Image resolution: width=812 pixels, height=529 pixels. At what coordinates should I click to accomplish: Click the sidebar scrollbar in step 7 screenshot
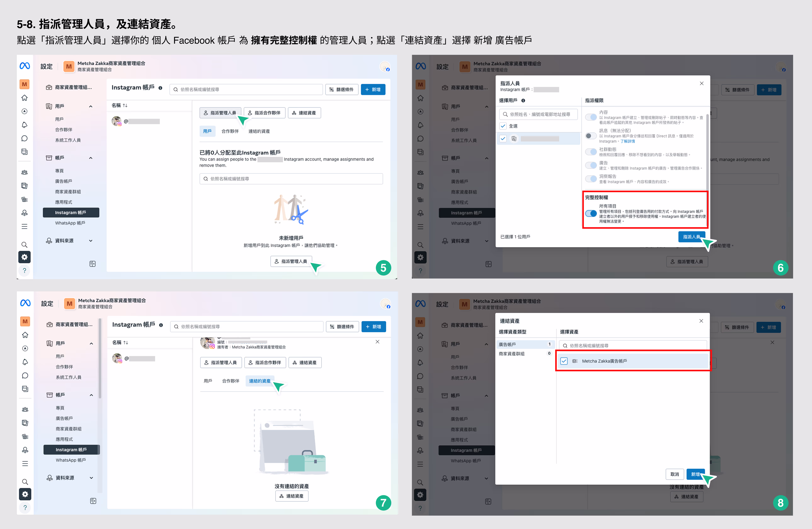coord(100,358)
